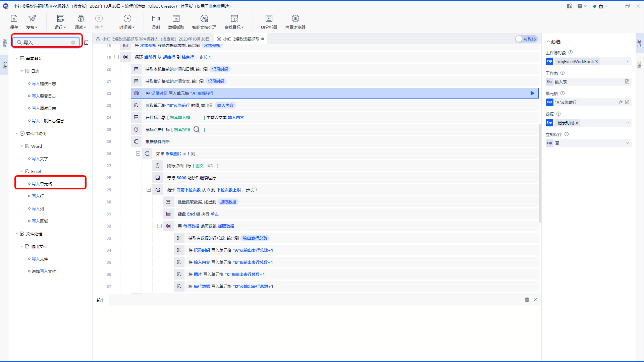Click the 搜索按钮 target link on line 25
This screenshot has width=644, height=362.
point(182,130)
